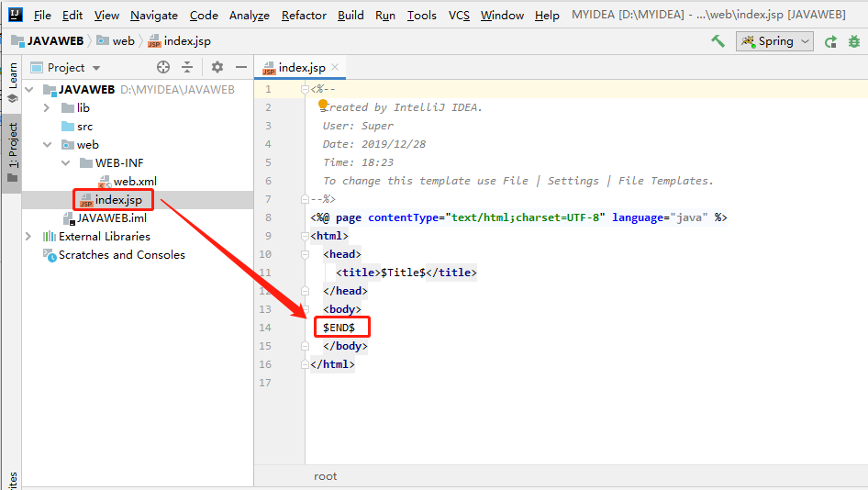Open the Analyze menu
868x490 pixels.
click(249, 16)
